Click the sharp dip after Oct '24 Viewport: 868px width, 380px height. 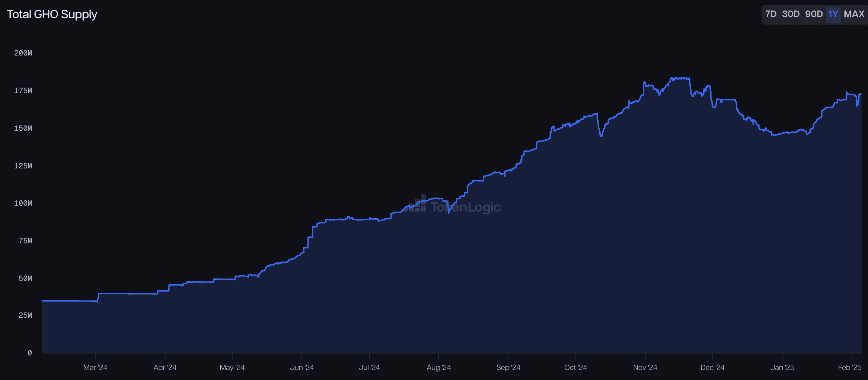point(601,136)
